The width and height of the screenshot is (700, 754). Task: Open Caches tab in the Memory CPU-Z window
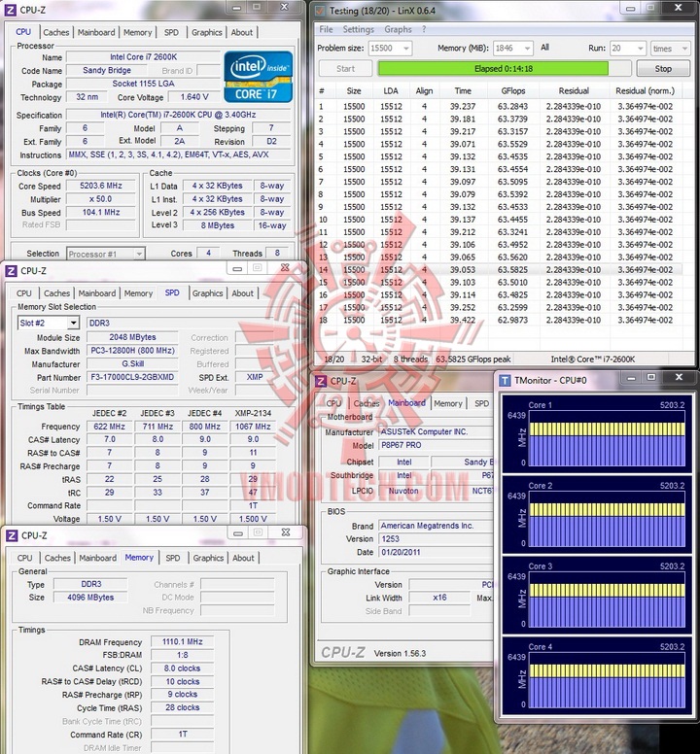click(57, 558)
